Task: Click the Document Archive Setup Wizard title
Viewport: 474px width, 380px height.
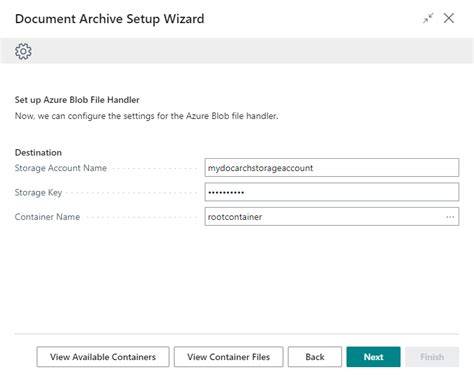Action: (x=110, y=19)
